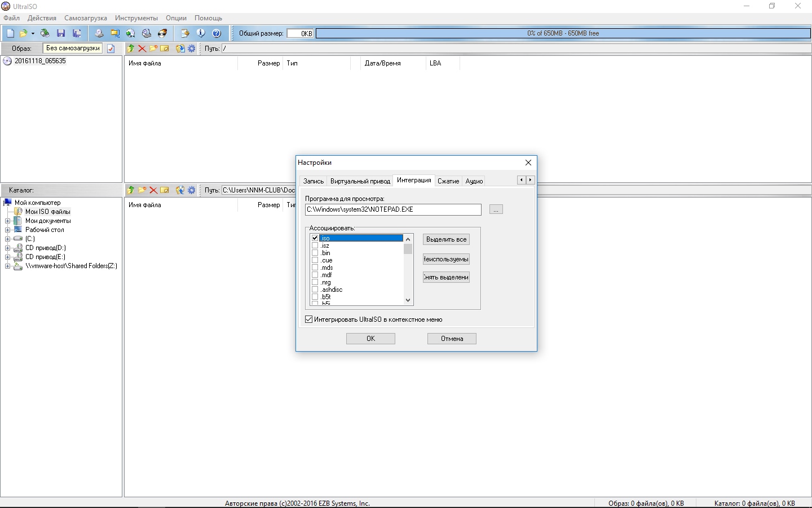This screenshot has width=812, height=508.
Task: Expand the (C:) drive tree node
Action: [8, 239]
